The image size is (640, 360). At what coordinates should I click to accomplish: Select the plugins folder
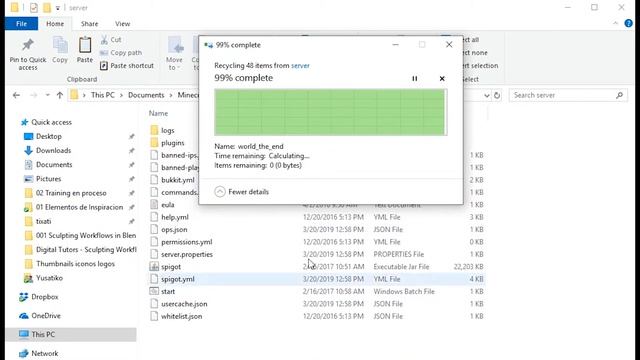(x=173, y=143)
